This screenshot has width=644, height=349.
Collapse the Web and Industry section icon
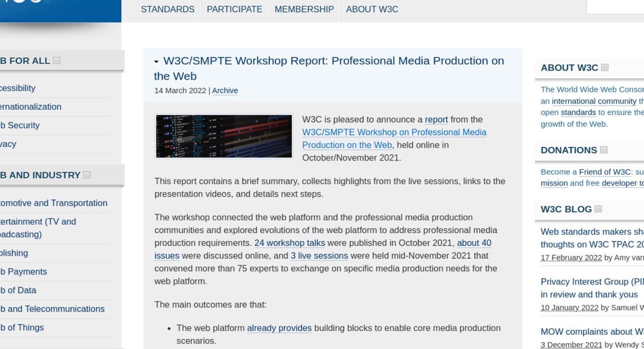click(x=87, y=175)
